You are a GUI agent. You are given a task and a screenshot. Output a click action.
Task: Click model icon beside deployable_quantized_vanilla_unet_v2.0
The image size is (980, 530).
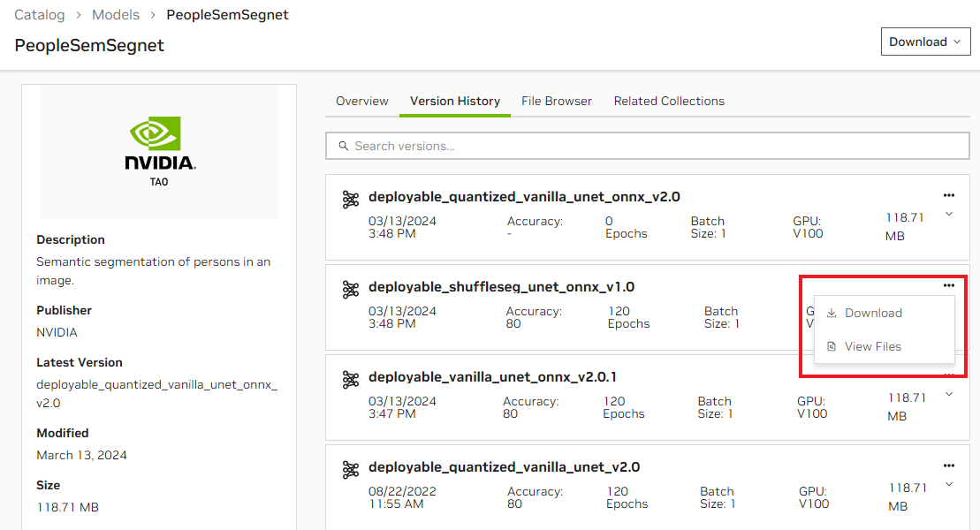[x=351, y=470]
